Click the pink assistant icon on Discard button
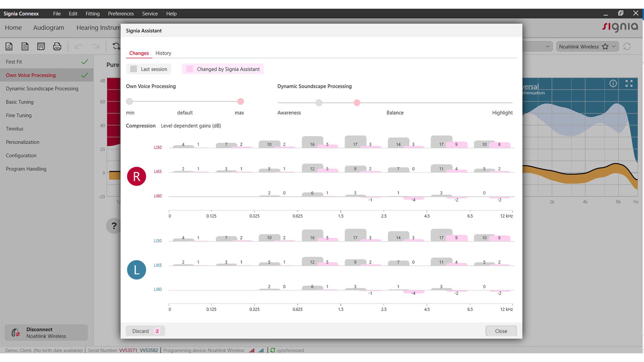 pos(157,331)
